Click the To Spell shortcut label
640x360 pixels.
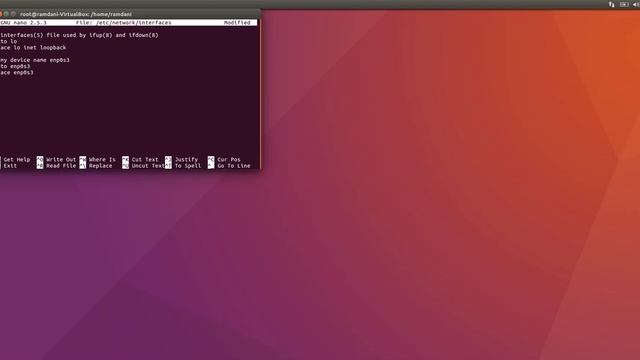click(x=188, y=166)
